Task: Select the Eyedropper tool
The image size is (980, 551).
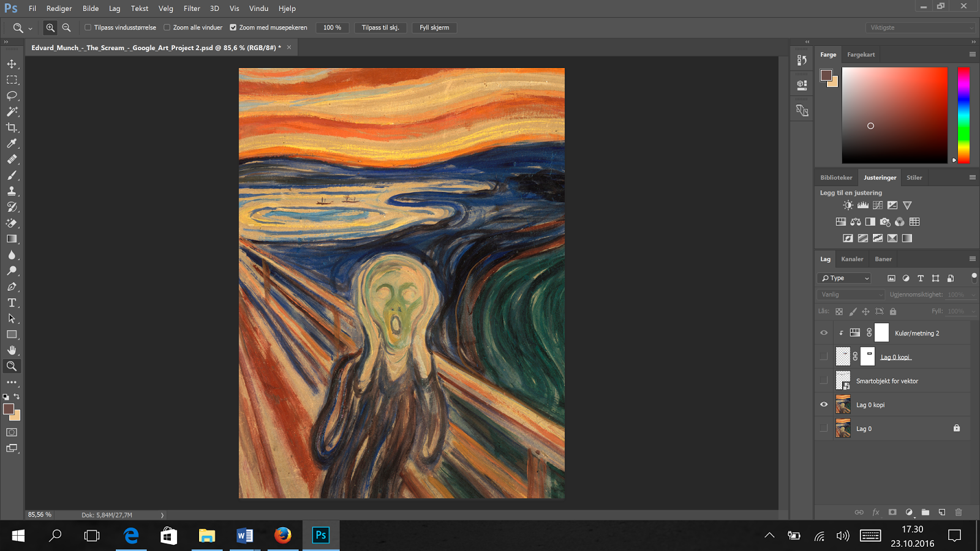Action: click(x=12, y=143)
